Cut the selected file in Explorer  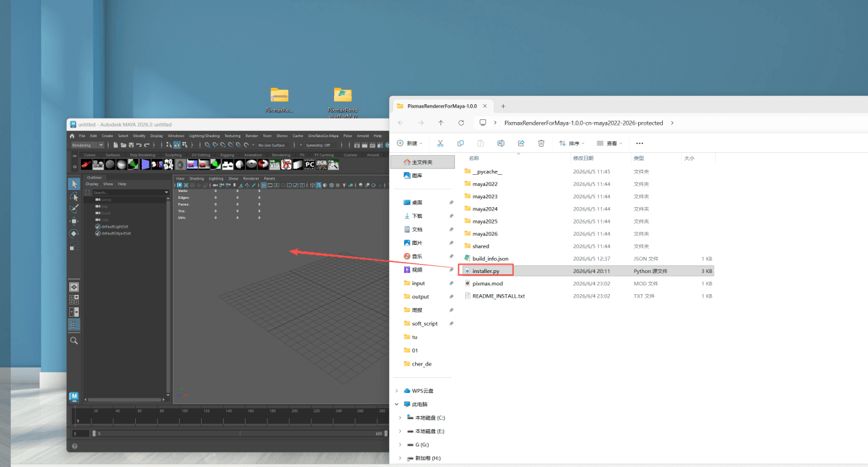pyautogui.click(x=441, y=143)
